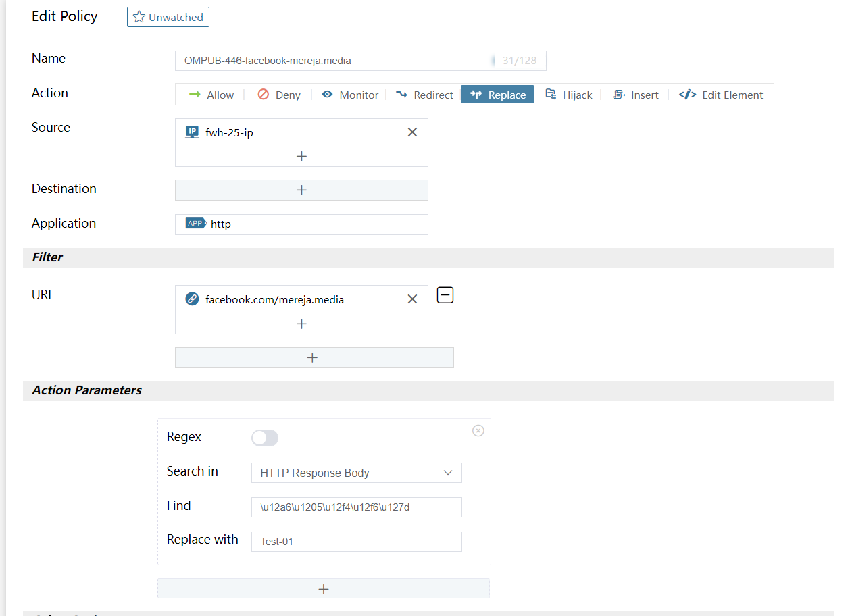Remove fwh-25-ip source with X icon

click(x=412, y=132)
